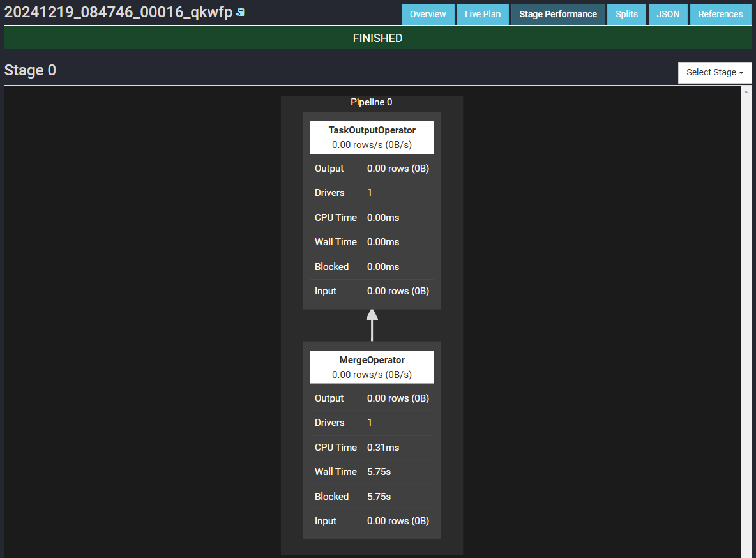Copy the query ID with the clipboard icon
Image resolution: width=756 pixels, height=558 pixels.
point(240,12)
